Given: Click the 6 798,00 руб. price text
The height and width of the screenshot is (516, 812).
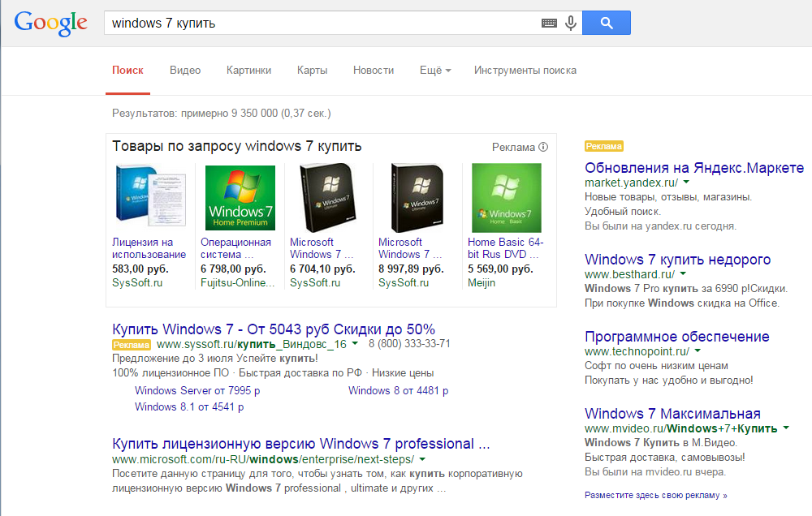Looking at the screenshot, I should pyautogui.click(x=233, y=269).
